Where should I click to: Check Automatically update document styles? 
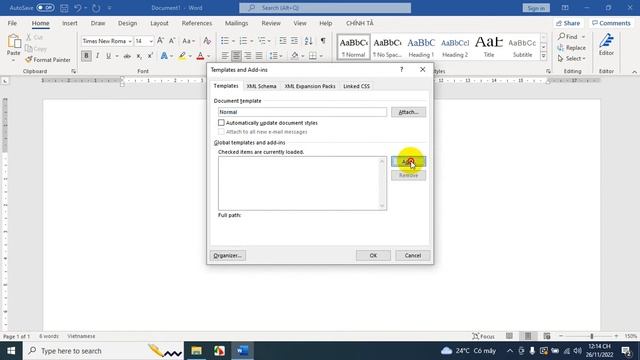[x=221, y=122]
